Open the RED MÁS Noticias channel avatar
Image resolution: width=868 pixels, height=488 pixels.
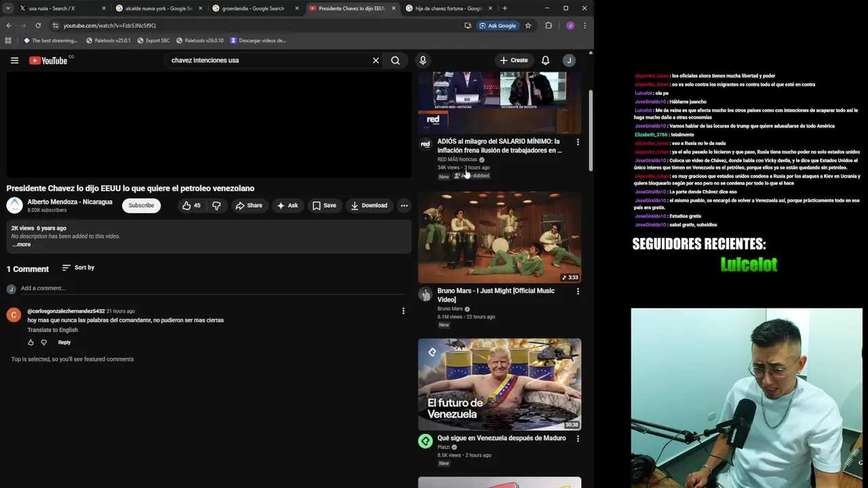coord(425,144)
